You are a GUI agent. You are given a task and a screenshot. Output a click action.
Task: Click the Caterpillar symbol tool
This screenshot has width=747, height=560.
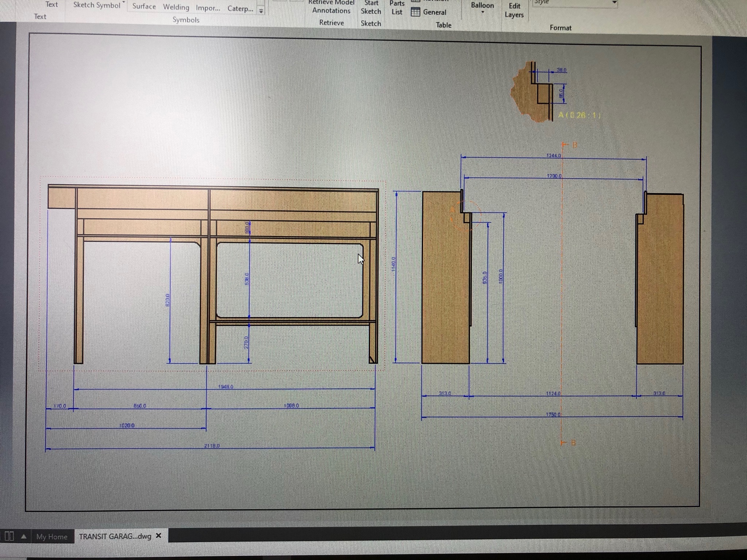point(240,8)
